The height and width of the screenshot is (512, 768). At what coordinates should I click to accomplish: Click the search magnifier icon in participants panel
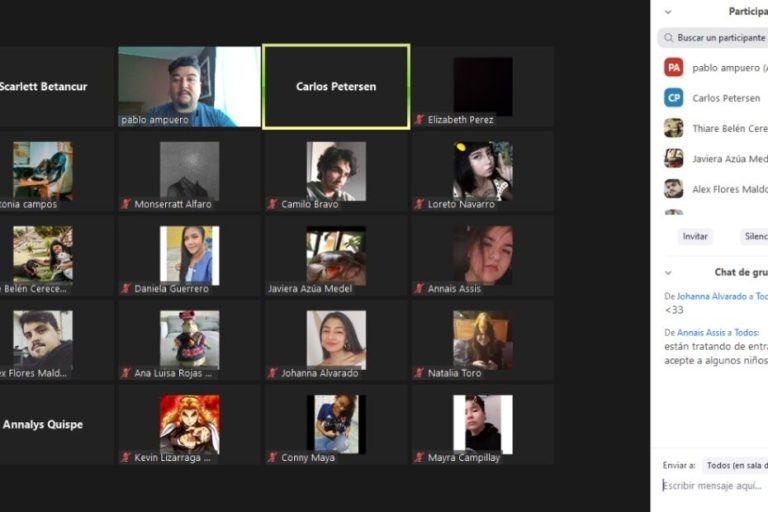pyautogui.click(x=667, y=38)
